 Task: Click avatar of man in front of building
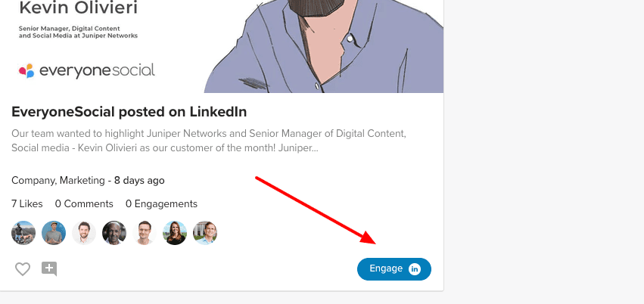tap(205, 233)
